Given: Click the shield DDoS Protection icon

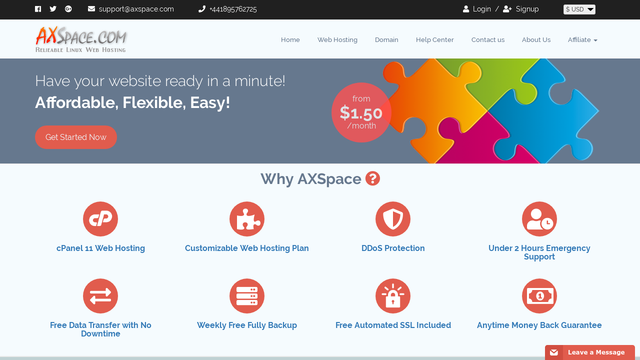Looking at the screenshot, I should pos(393,219).
